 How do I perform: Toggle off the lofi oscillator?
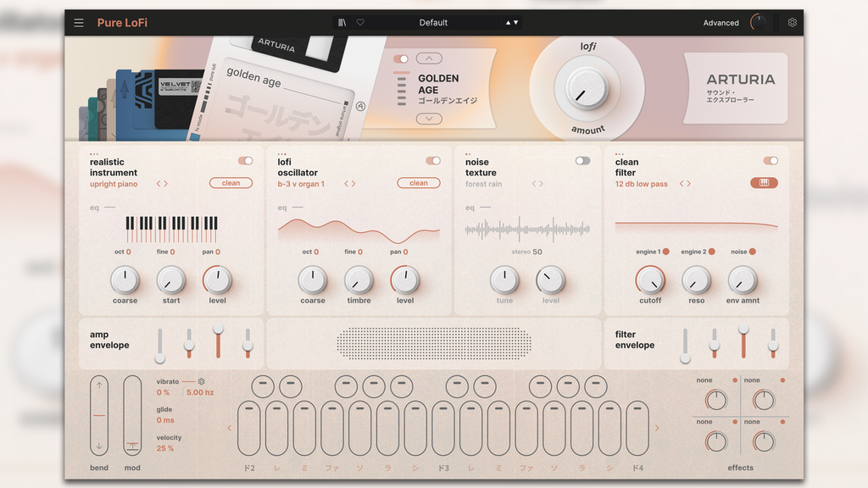435,159
